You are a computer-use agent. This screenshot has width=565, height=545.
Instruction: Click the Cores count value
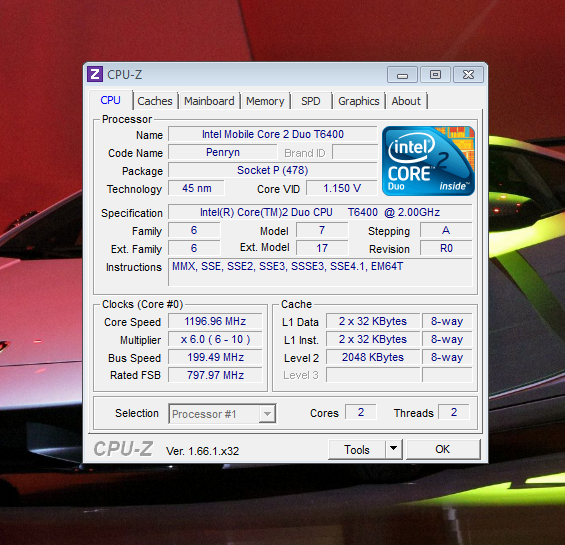coord(361,412)
